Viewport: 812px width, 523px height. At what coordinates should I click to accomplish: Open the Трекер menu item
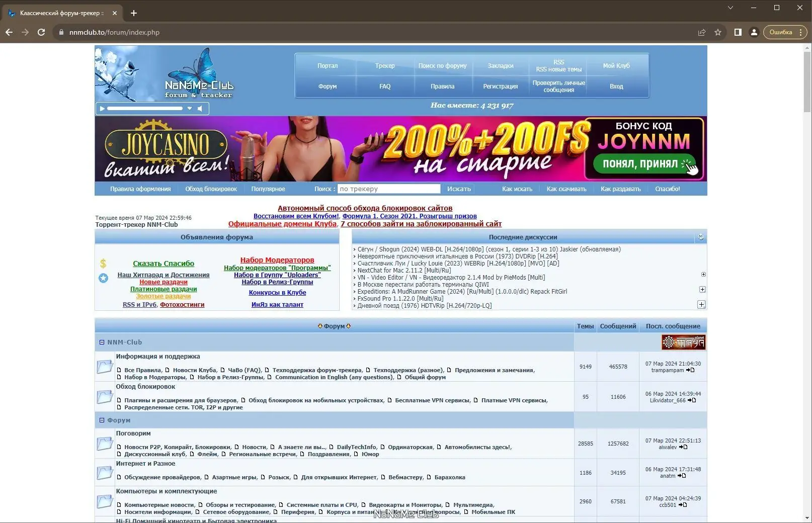(x=384, y=65)
